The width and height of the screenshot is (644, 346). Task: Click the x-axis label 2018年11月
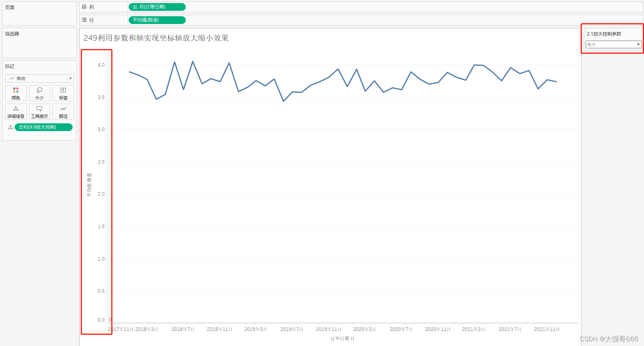pos(220,329)
